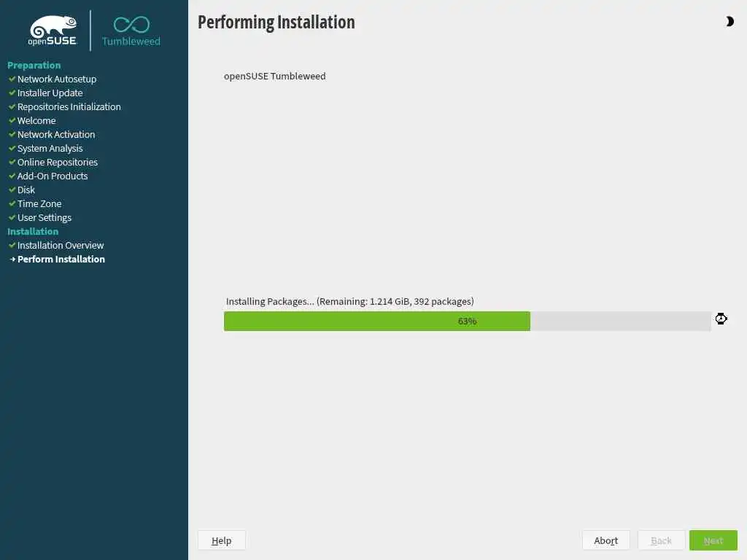Click the green Next button
747x560 pixels.
713,540
